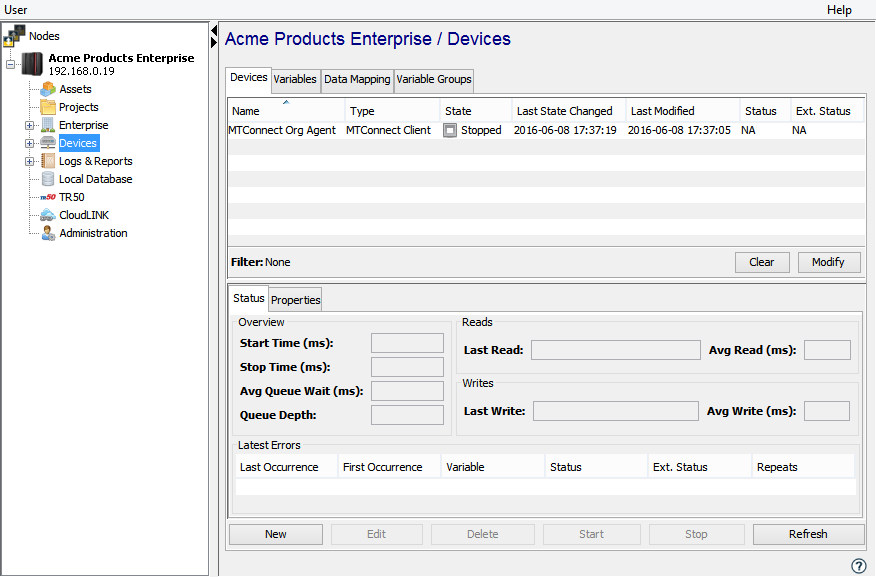
Task: Click the Enterprise building icon
Action: (x=48, y=125)
